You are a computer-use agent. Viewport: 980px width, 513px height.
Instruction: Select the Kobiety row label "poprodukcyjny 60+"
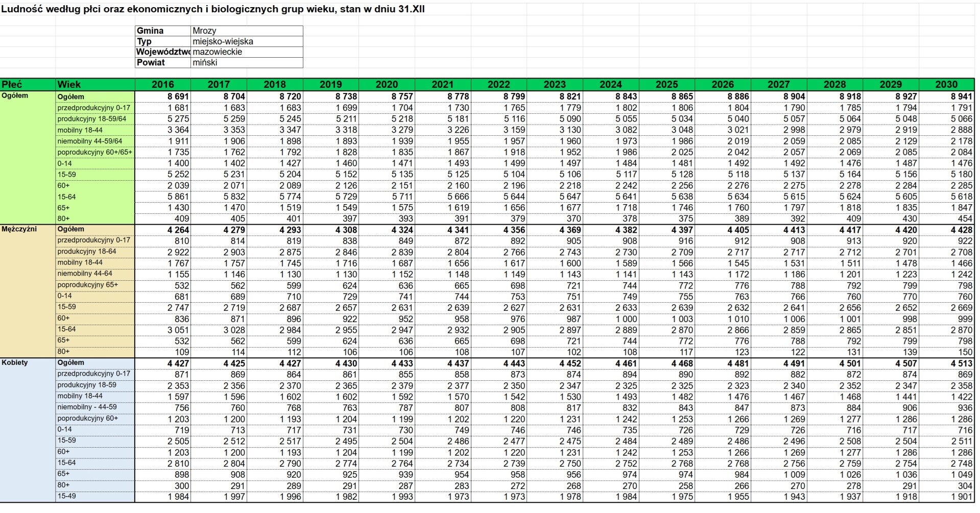[95, 419]
